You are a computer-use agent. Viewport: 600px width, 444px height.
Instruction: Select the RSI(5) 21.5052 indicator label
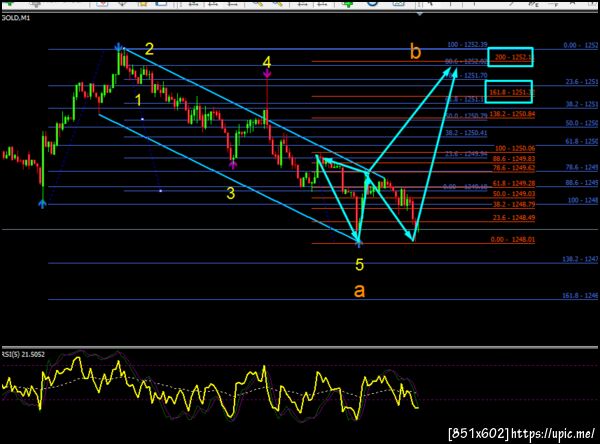coord(23,354)
